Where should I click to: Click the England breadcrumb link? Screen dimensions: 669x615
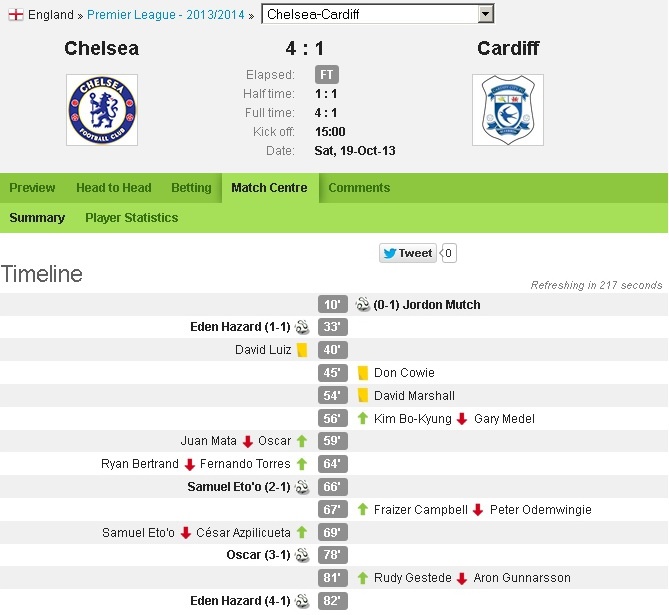pyautogui.click(x=50, y=15)
